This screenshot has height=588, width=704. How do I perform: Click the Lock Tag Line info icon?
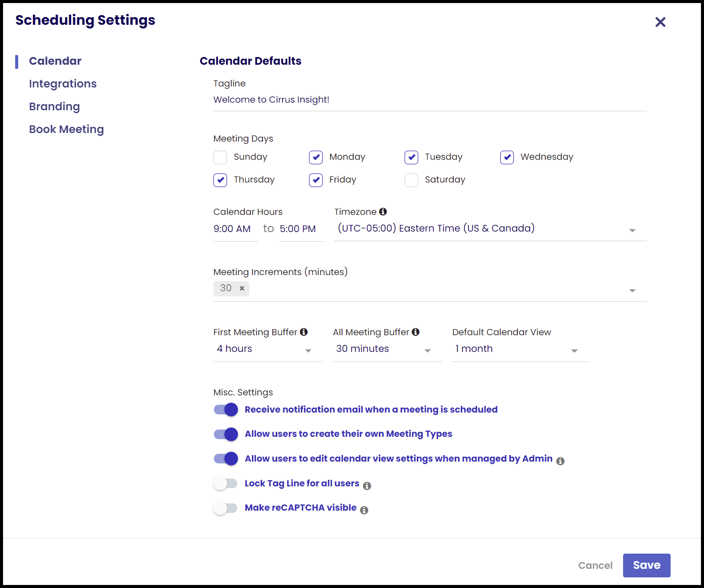tap(367, 486)
